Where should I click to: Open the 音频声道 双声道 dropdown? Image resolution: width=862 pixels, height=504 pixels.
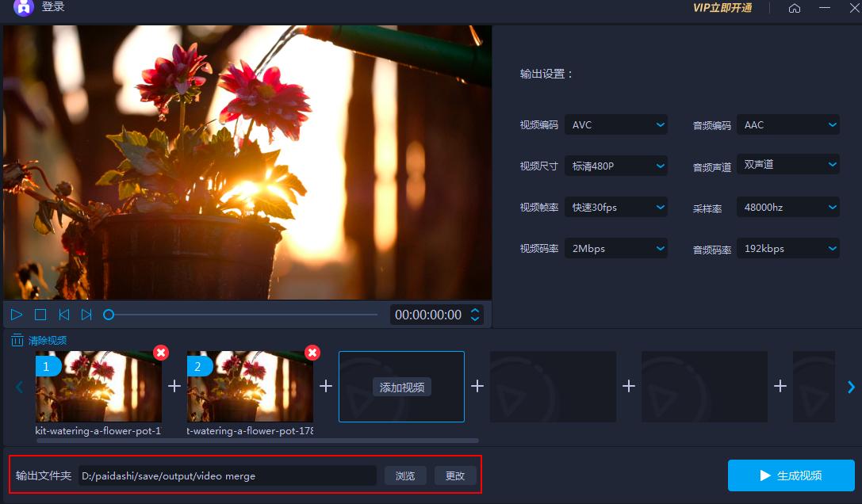(x=788, y=164)
